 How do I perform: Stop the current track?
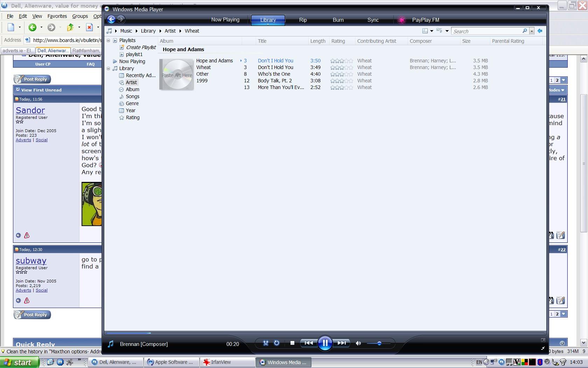(292, 343)
